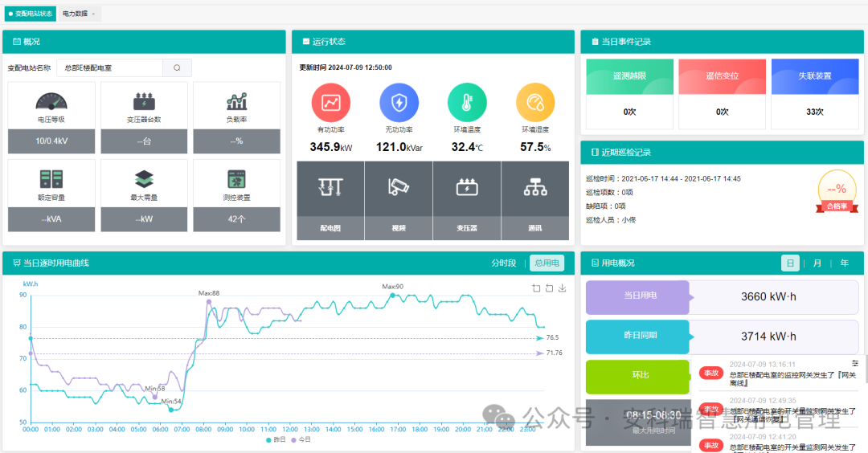868x453 pixels.
Task: Click the 变压器台数 icon
Action: pyautogui.click(x=144, y=101)
